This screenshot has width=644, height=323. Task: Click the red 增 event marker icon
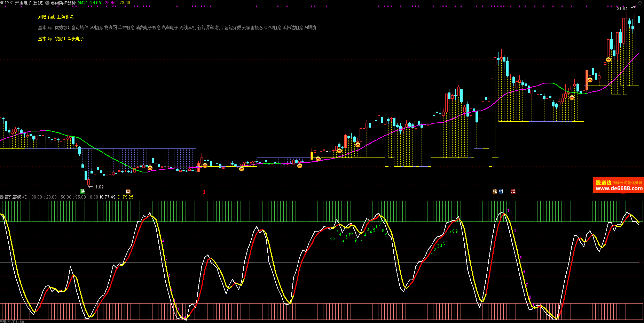(x=513, y=192)
